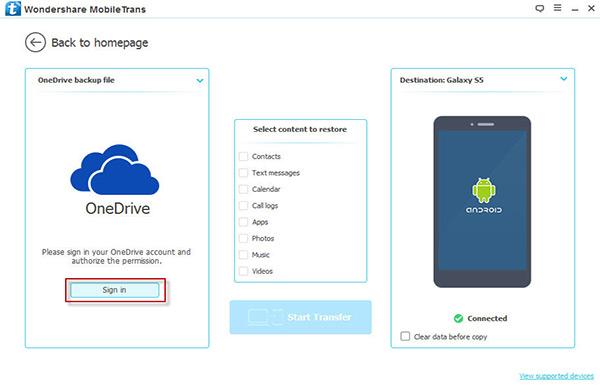The width and height of the screenshot is (600, 386).
Task: Open the hamburger menu in title bar
Action: tap(558, 8)
